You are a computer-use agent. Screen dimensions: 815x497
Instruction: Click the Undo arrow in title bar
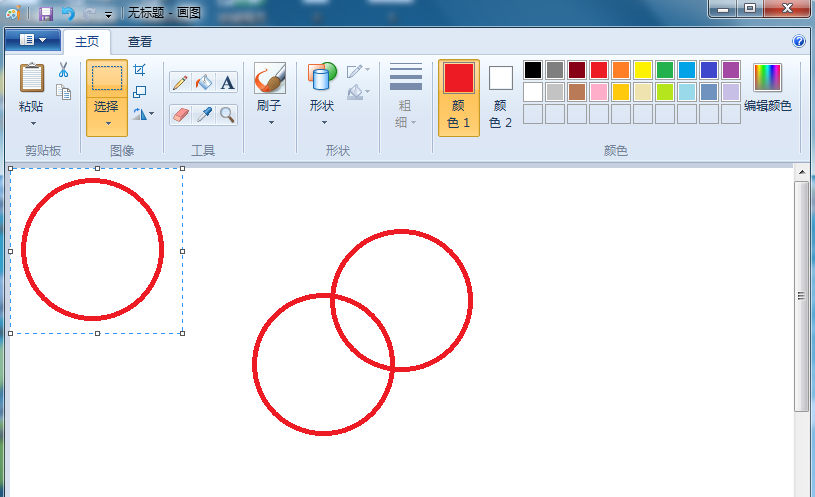click(x=68, y=13)
